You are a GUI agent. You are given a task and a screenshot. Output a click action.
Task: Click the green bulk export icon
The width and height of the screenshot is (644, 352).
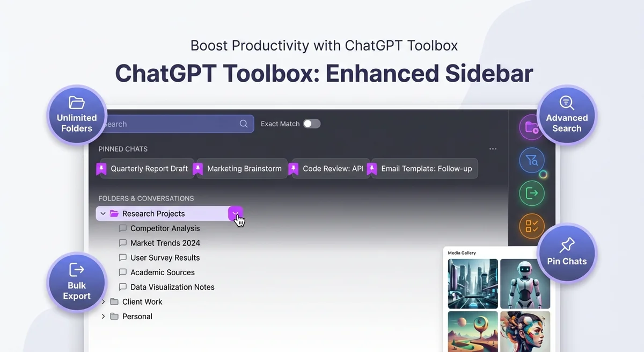(531, 193)
